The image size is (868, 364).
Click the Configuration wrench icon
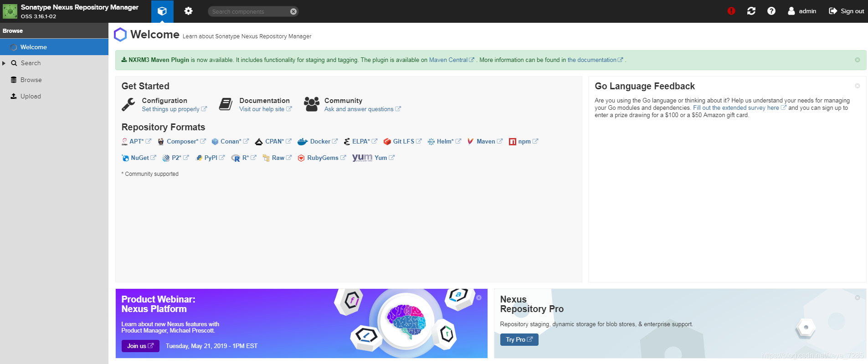[x=128, y=104]
